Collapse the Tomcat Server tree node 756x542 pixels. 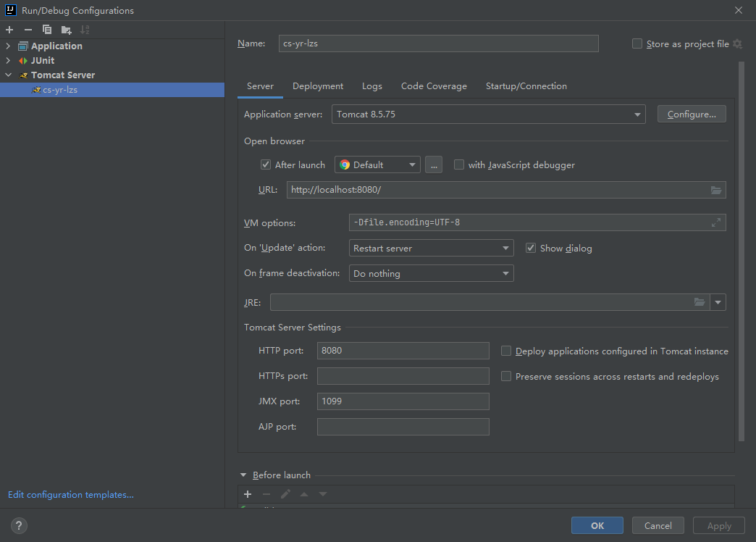8,75
